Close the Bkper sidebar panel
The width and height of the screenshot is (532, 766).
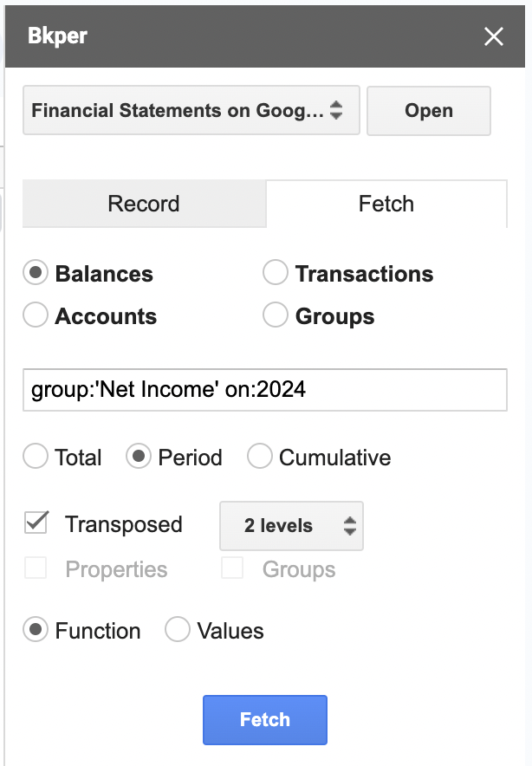494,36
